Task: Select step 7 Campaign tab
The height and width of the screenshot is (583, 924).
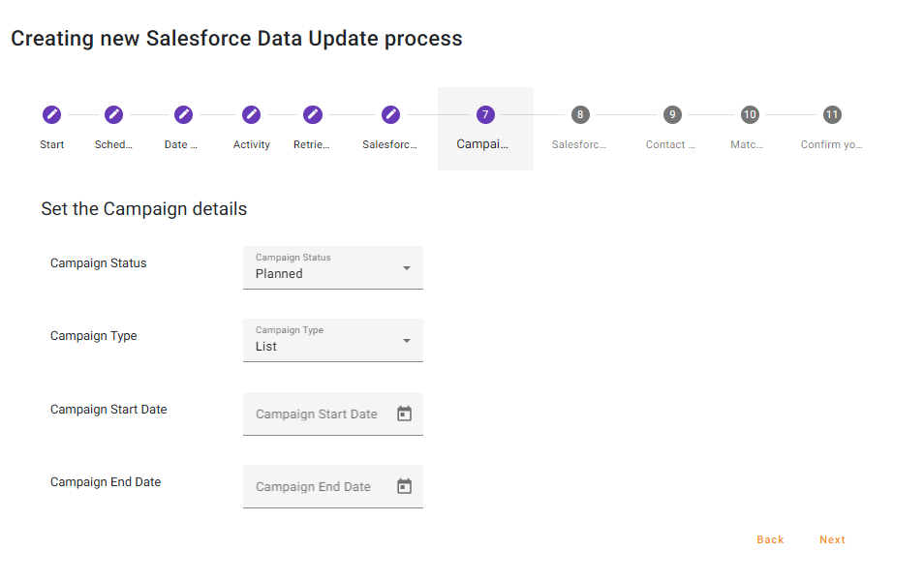Action: [485, 128]
